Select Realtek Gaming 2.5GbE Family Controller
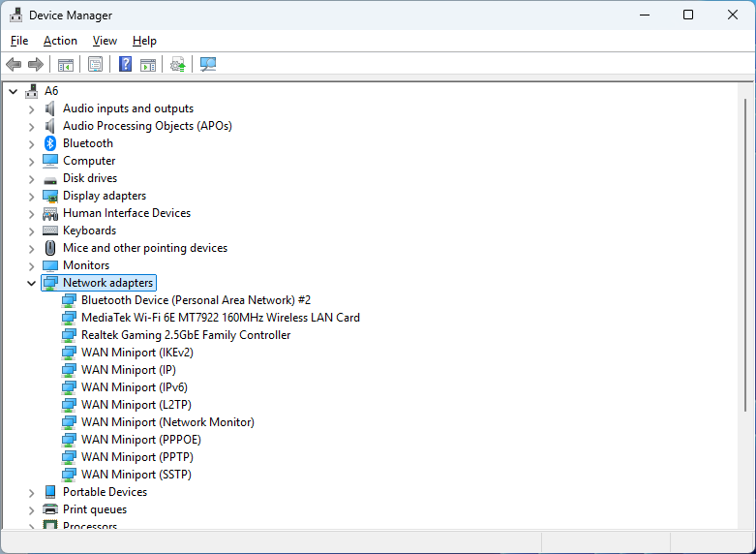Screen dimensions: 756x554 point(186,335)
